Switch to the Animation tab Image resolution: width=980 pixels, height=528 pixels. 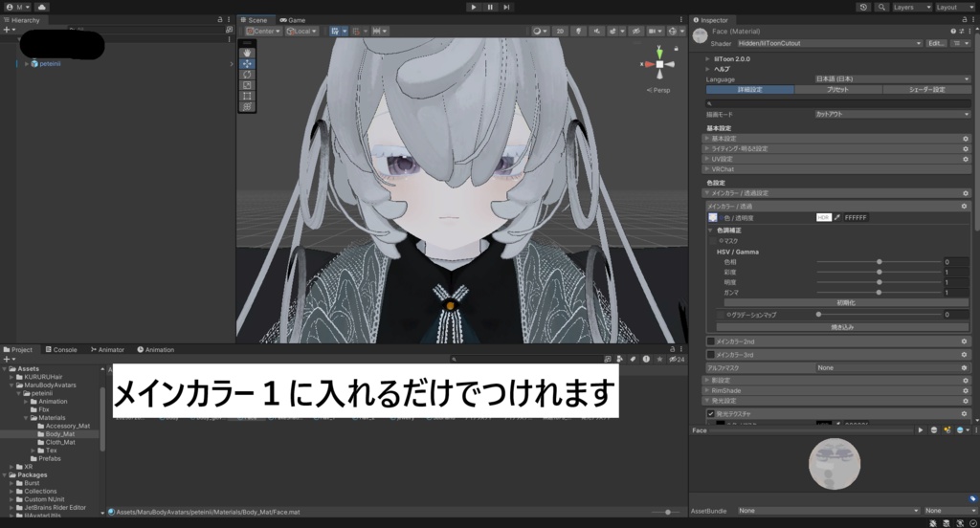[156, 350]
